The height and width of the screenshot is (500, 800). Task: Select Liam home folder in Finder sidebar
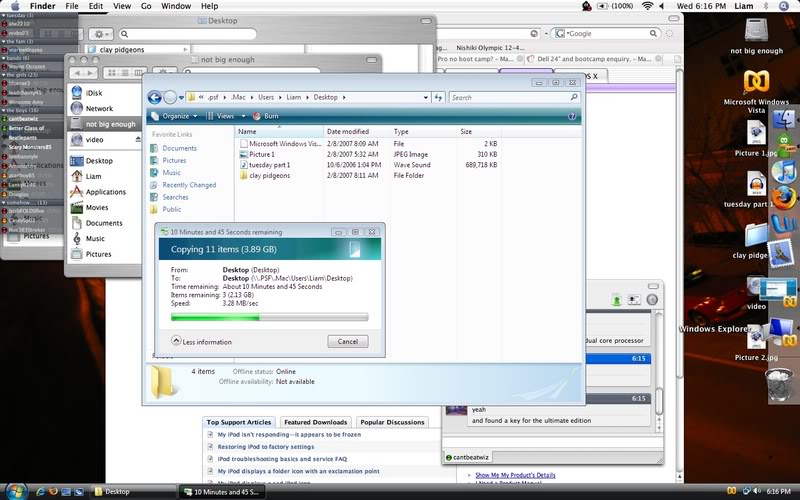(93, 176)
